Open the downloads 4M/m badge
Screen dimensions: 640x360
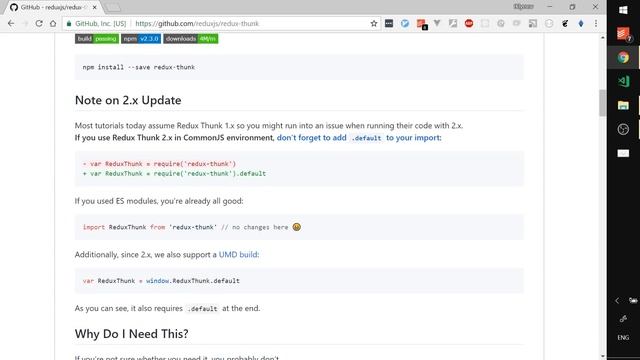pos(191,39)
